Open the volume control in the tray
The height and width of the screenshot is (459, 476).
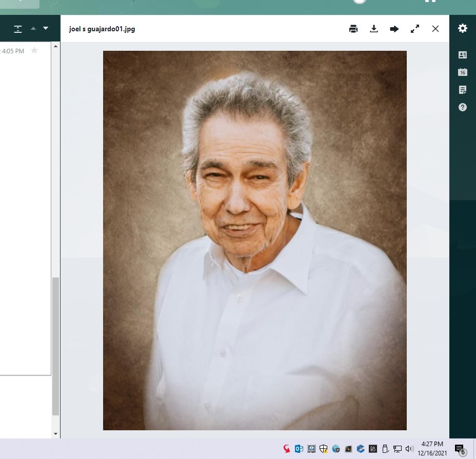click(409, 449)
